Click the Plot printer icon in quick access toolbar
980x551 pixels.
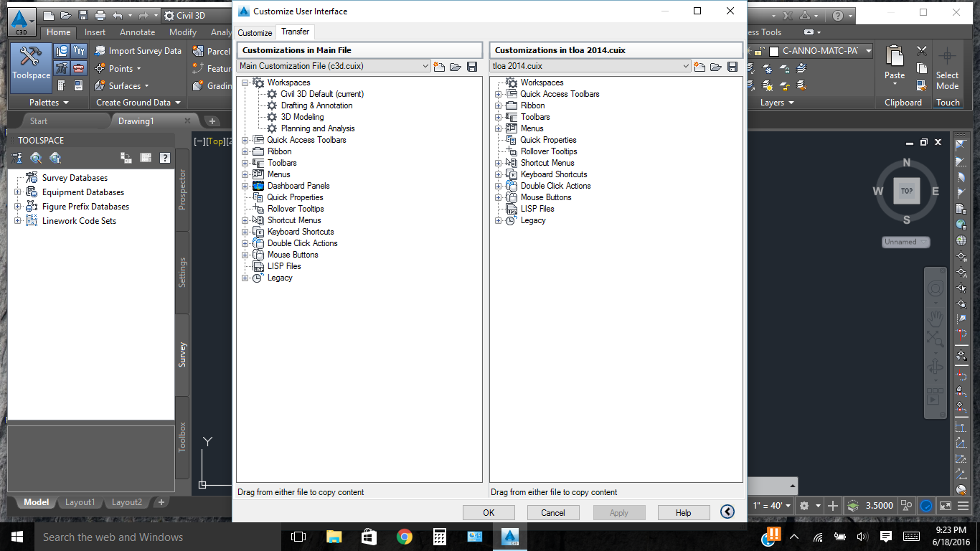[x=100, y=15]
